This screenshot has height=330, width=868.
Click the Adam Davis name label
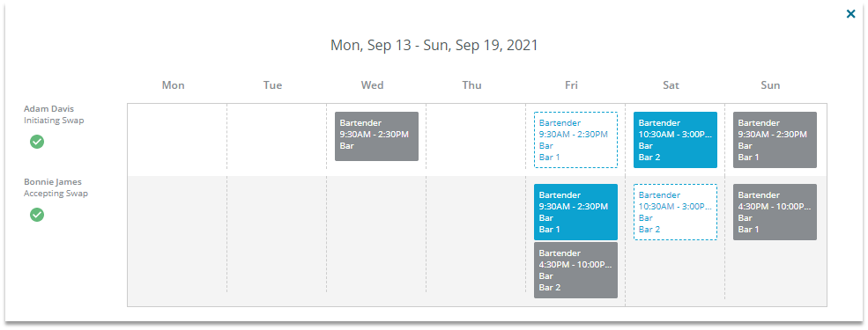point(48,109)
